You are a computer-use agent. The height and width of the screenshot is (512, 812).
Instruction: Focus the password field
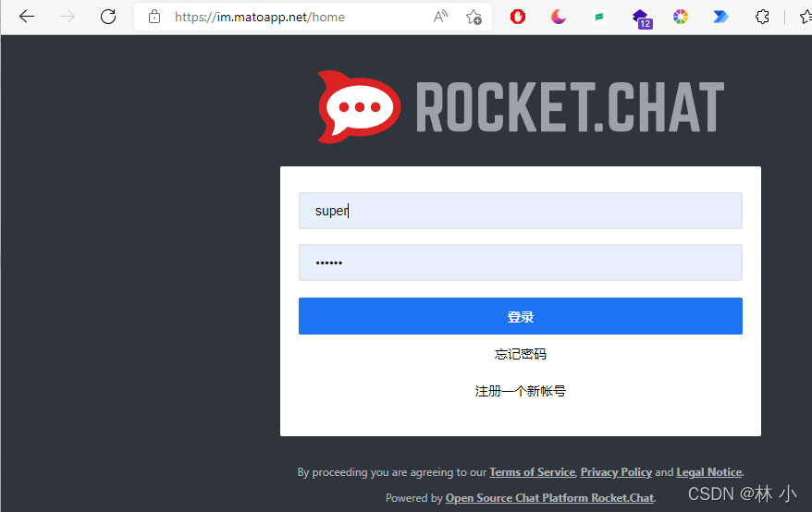coord(521,262)
